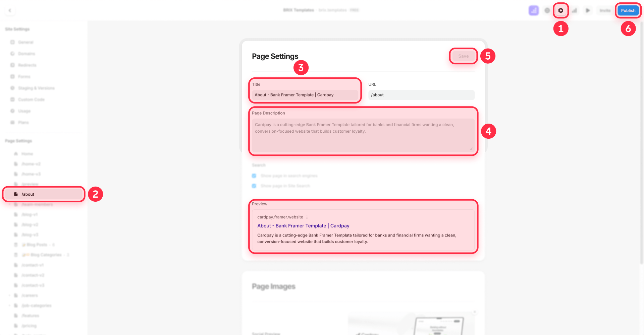Select the /careers page
Screen dimensions: 644x335
coord(30,295)
